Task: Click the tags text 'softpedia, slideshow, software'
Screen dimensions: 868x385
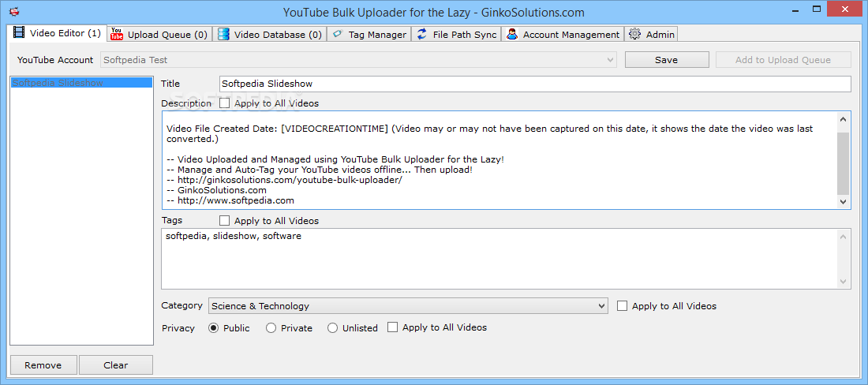Action: tap(234, 236)
